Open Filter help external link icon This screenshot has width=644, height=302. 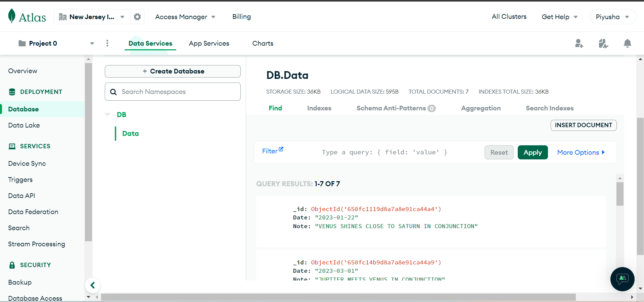tap(281, 149)
